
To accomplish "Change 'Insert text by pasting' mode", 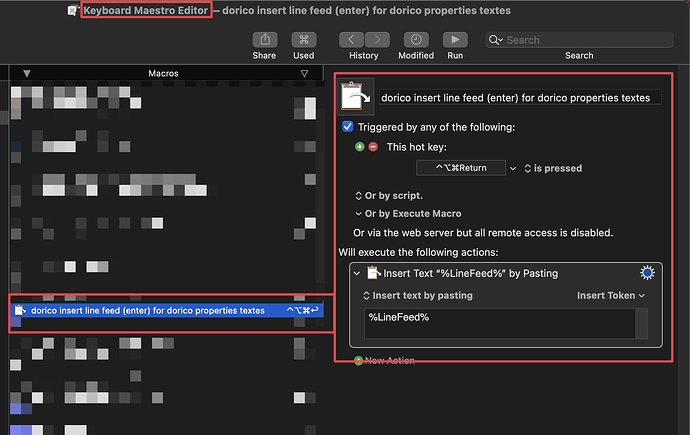I will [x=418, y=296].
